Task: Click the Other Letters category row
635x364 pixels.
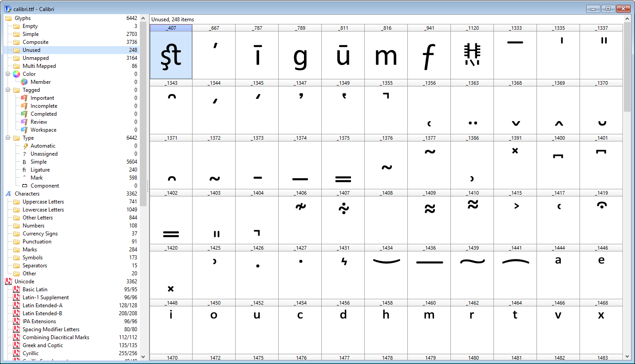Action: tap(71, 218)
